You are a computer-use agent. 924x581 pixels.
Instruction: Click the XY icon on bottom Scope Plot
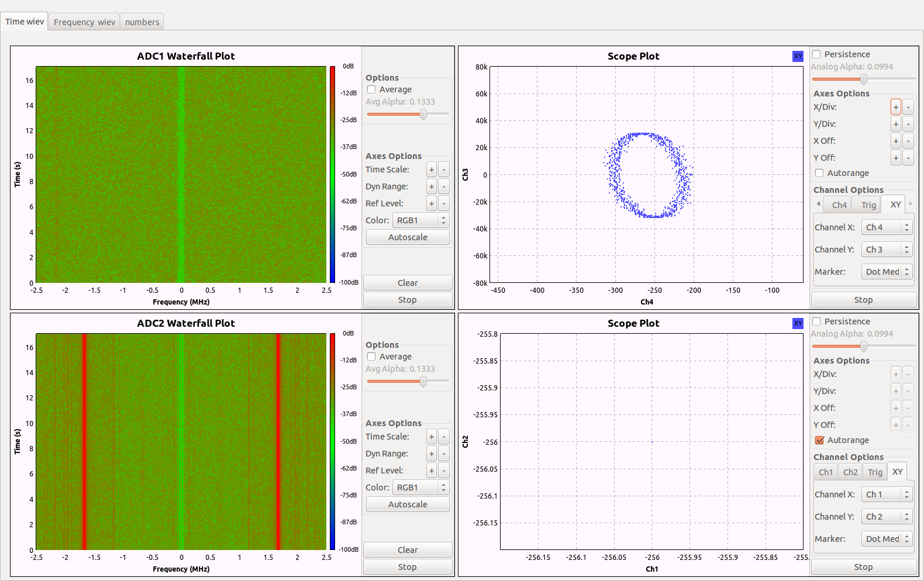click(798, 323)
